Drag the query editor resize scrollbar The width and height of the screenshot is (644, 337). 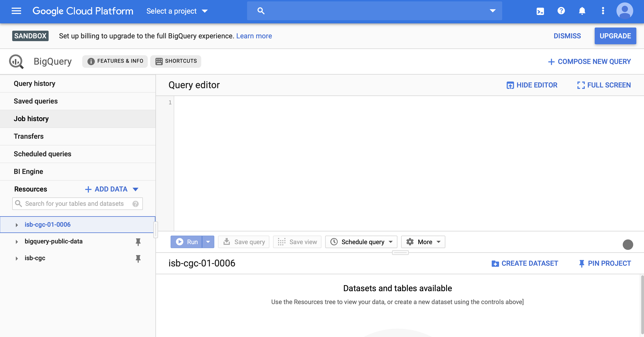pyautogui.click(x=400, y=252)
